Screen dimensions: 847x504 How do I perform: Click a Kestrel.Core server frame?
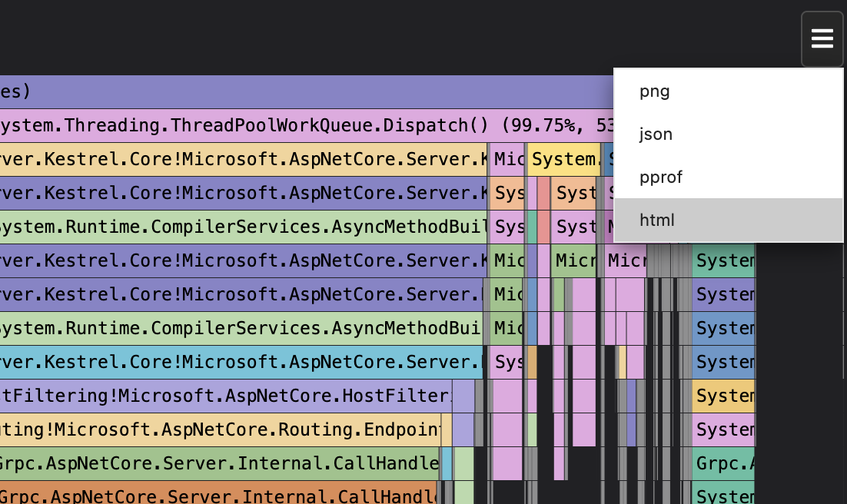click(231, 159)
